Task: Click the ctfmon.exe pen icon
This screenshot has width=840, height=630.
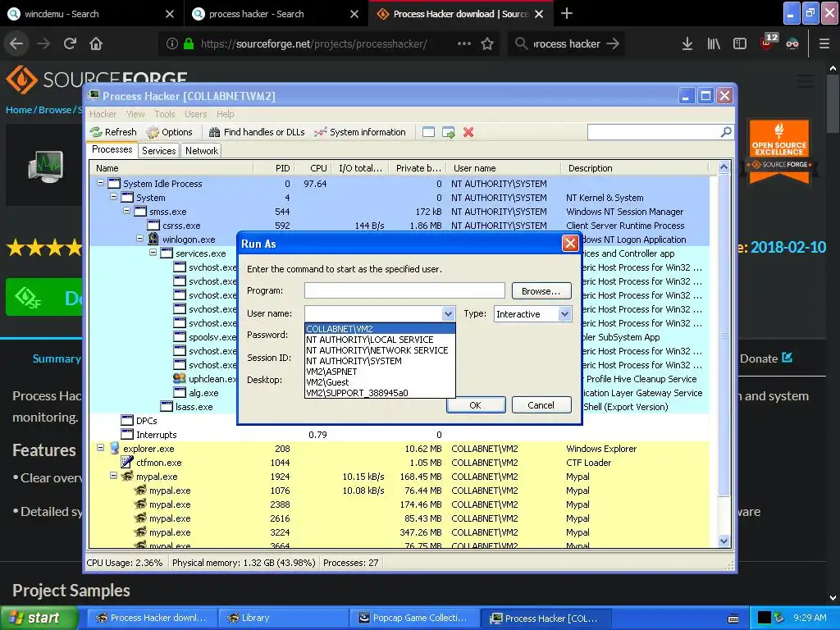Action: (127, 462)
